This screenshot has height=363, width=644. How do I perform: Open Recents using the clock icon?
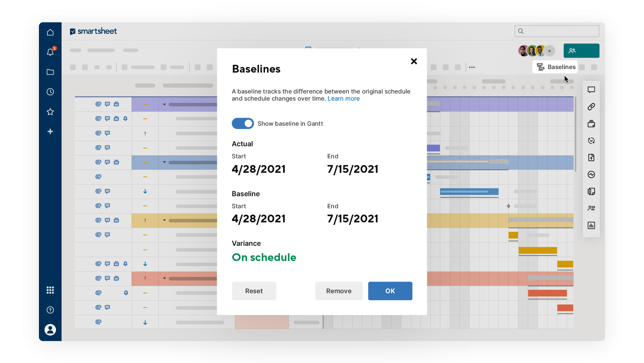pos(50,92)
